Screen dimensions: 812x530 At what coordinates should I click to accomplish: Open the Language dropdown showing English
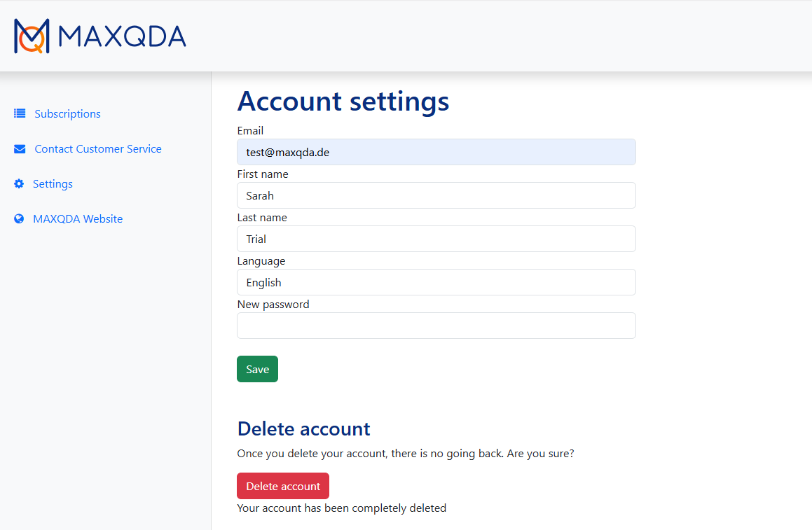click(x=436, y=283)
